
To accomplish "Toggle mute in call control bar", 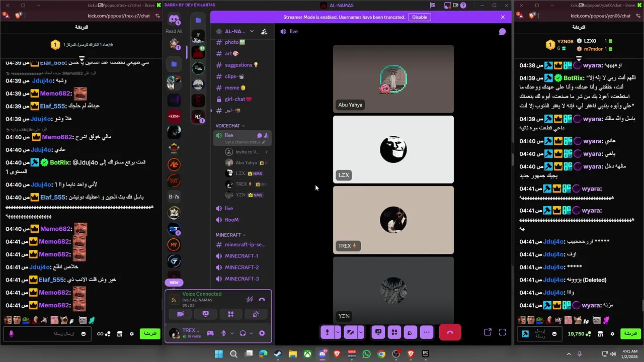I will (328, 332).
